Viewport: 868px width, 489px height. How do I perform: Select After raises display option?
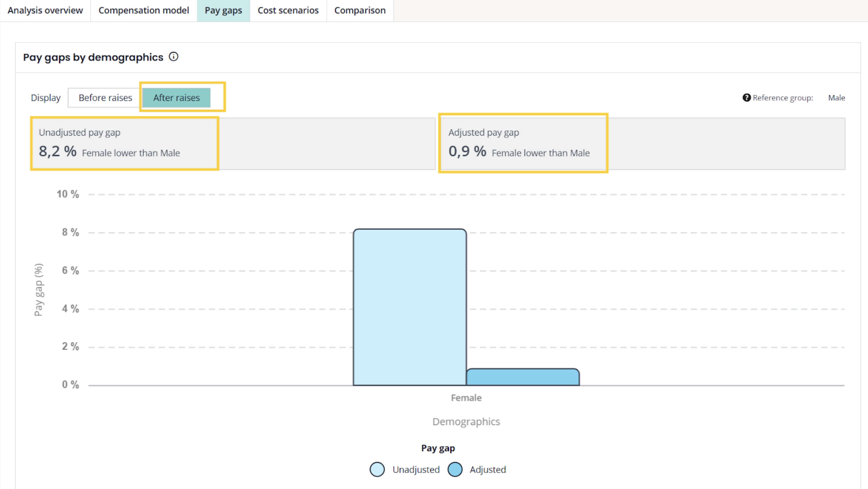(176, 98)
